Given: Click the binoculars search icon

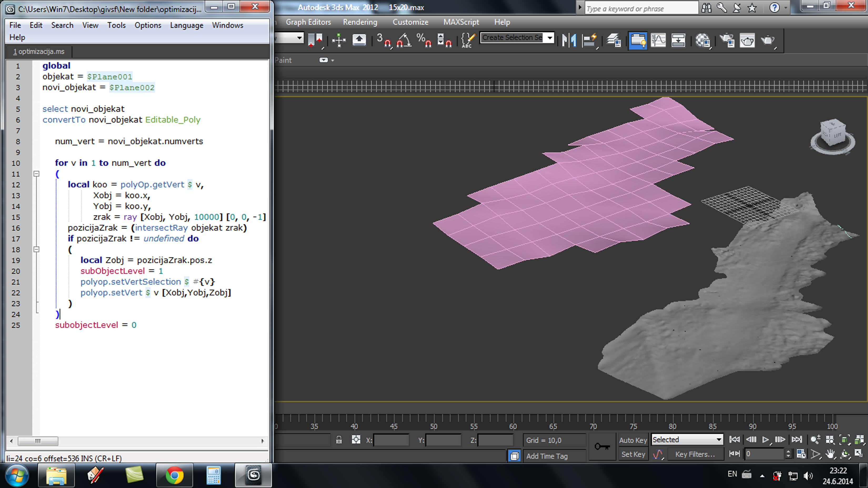Looking at the screenshot, I should pos(706,8).
